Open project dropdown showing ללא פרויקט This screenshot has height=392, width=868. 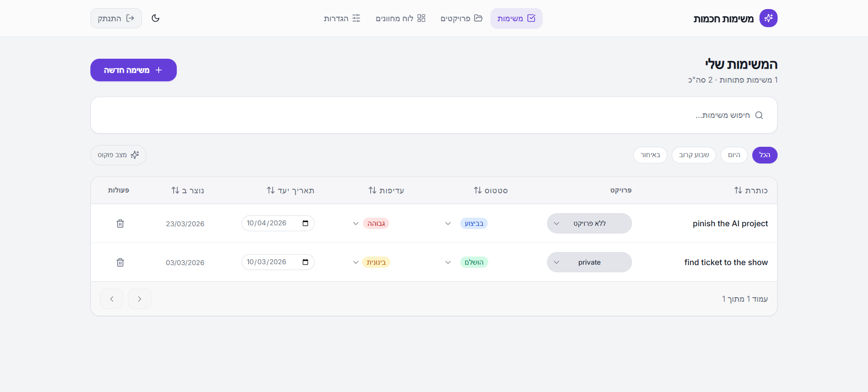(x=589, y=224)
